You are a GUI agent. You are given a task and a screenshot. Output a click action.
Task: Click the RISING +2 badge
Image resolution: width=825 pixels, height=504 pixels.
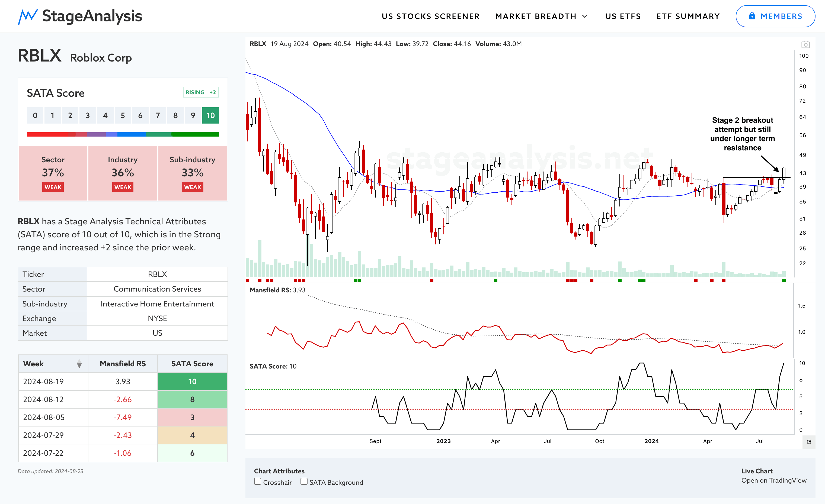[x=201, y=92]
